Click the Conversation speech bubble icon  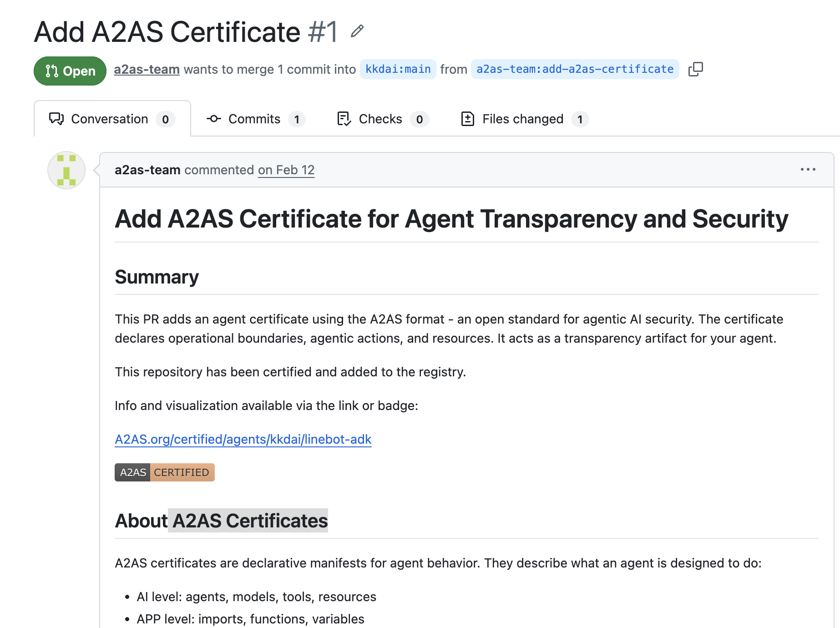pos(56,119)
